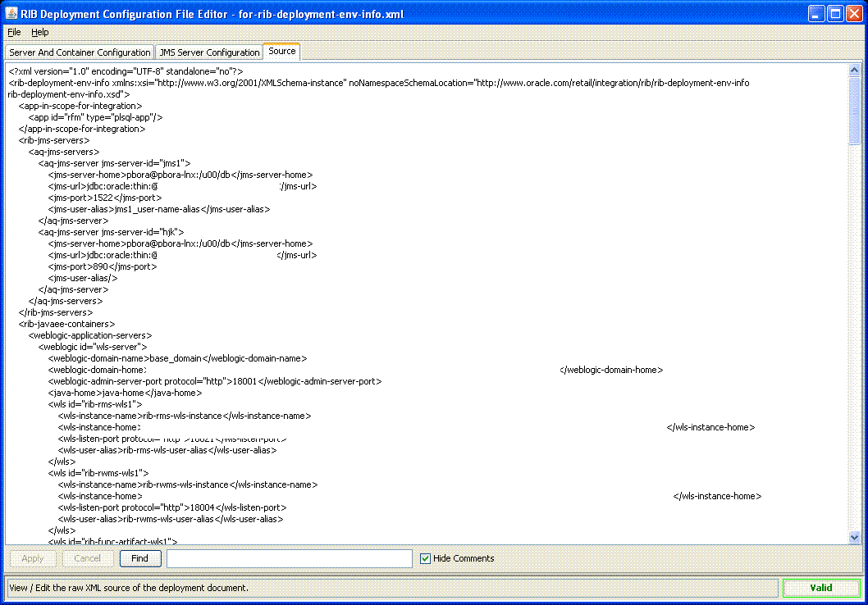Switch to Server And Container Configuration tab
Viewport: 868px width, 605px height.
click(80, 52)
